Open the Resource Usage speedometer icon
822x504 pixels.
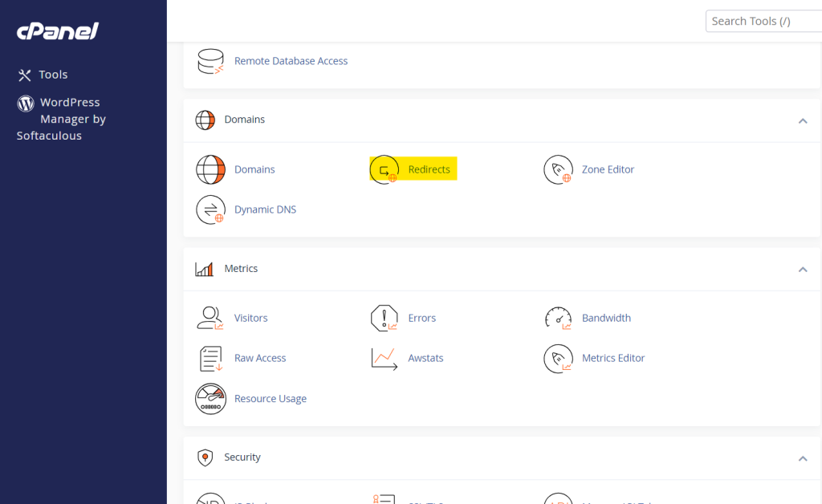(x=210, y=399)
